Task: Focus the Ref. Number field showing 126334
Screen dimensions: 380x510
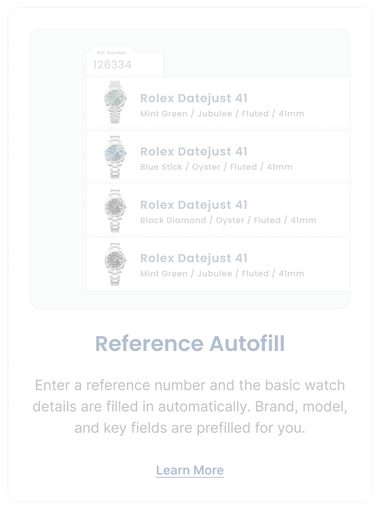Action: 125,64
